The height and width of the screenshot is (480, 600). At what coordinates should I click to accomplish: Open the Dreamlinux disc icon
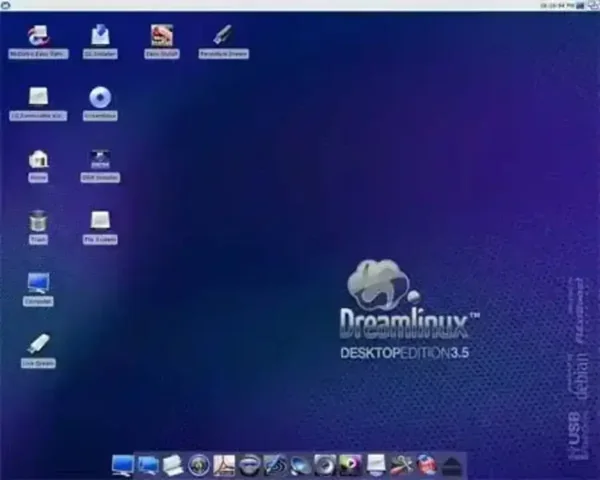coord(100,97)
